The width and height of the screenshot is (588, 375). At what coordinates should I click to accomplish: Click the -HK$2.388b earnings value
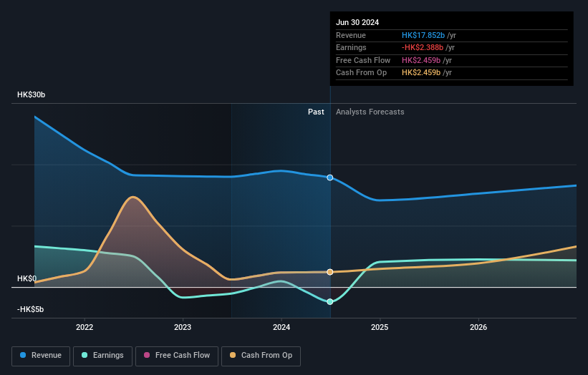(423, 47)
